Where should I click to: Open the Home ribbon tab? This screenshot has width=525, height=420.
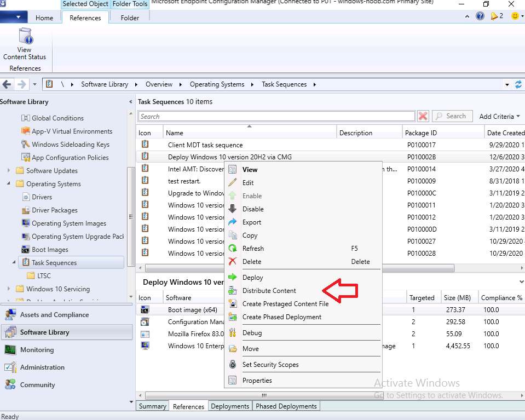coord(44,18)
